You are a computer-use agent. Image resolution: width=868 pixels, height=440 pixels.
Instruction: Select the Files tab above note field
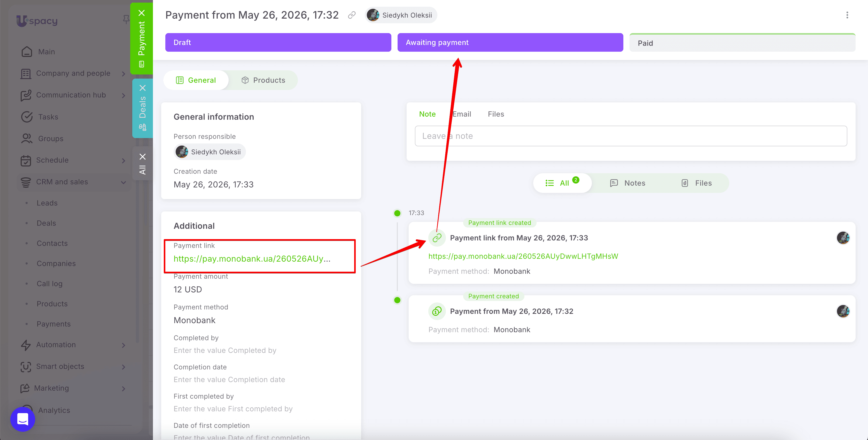coord(496,114)
